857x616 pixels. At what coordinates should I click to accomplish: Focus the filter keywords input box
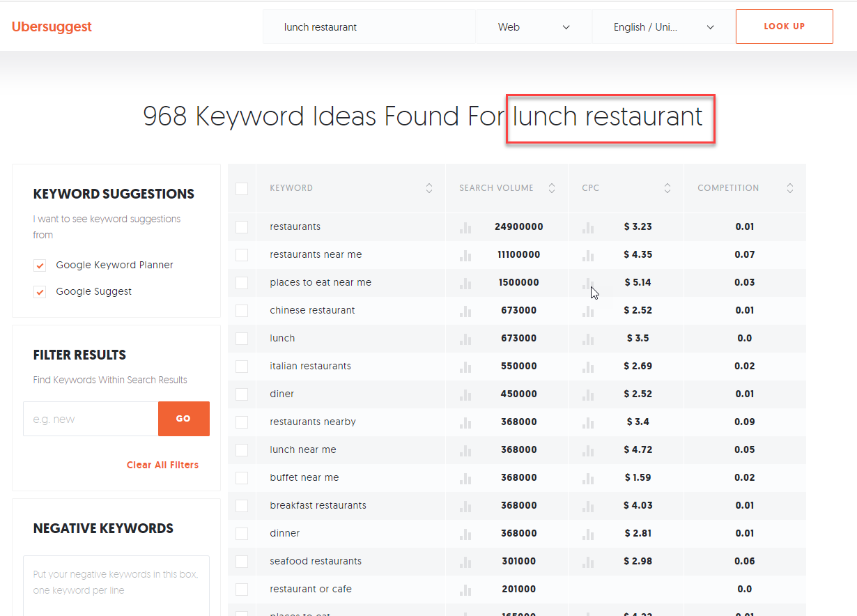91,419
